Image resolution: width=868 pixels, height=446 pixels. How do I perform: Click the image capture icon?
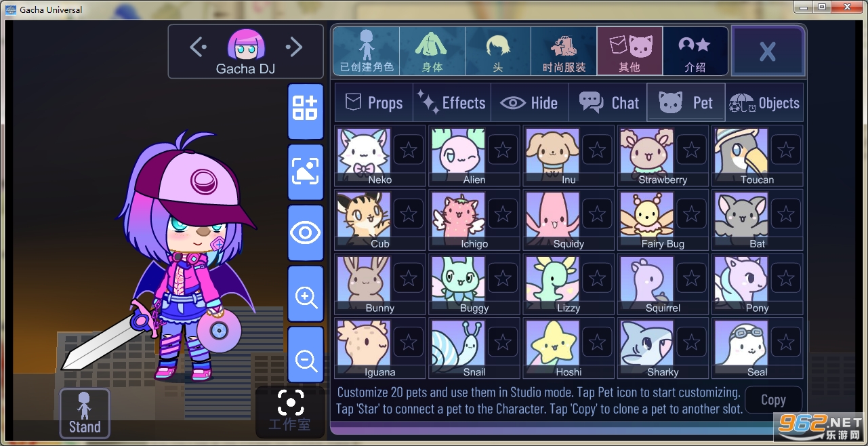point(306,172)
